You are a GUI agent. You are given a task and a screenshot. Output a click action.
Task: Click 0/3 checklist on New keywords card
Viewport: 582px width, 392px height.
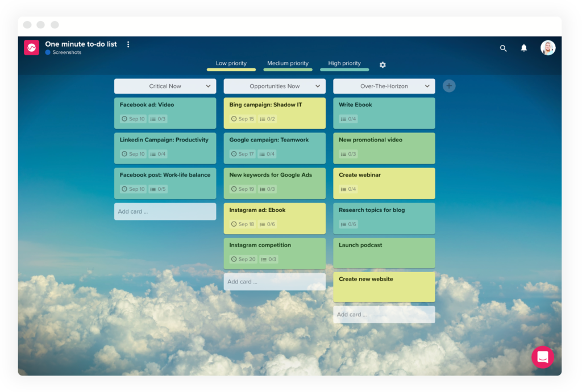(x=267, y=189)
